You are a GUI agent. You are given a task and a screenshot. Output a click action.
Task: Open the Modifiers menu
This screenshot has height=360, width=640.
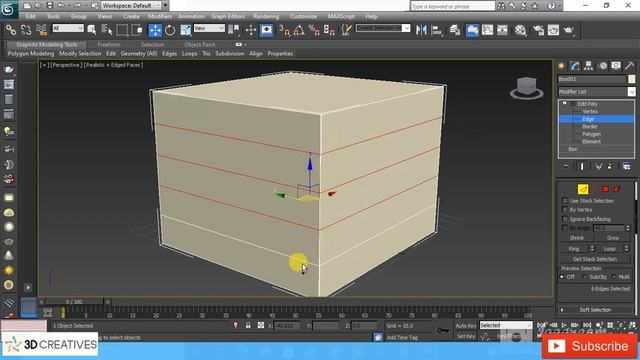160,16
